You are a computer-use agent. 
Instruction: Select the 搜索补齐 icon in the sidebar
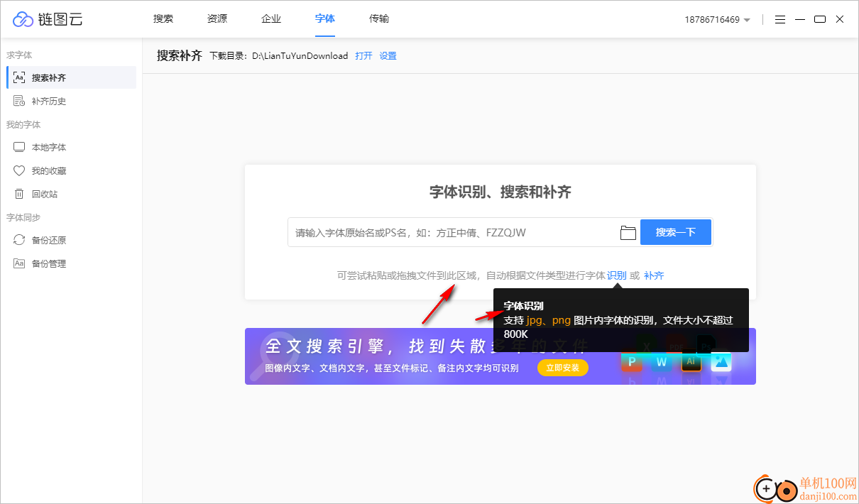(x=21, y=77)
